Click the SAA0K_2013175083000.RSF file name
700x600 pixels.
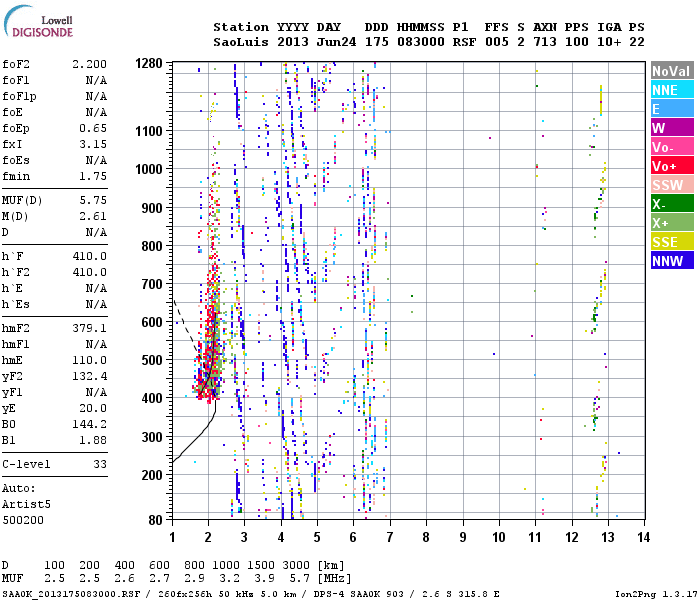point(71,594)
